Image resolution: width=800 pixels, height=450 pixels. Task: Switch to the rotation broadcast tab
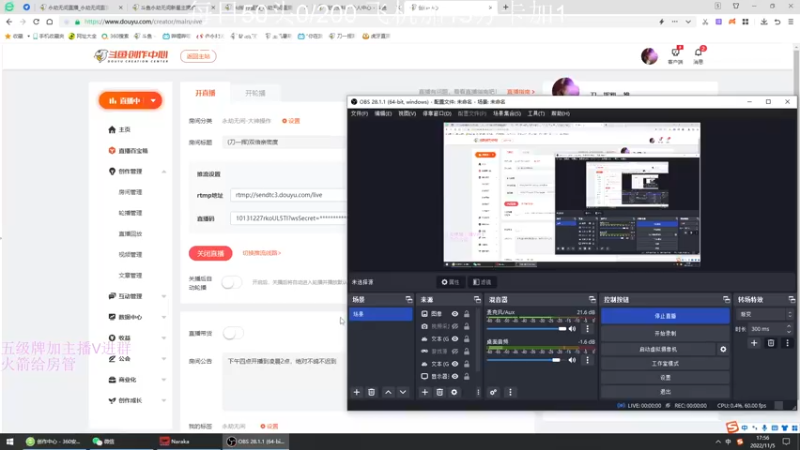[255, 93]
